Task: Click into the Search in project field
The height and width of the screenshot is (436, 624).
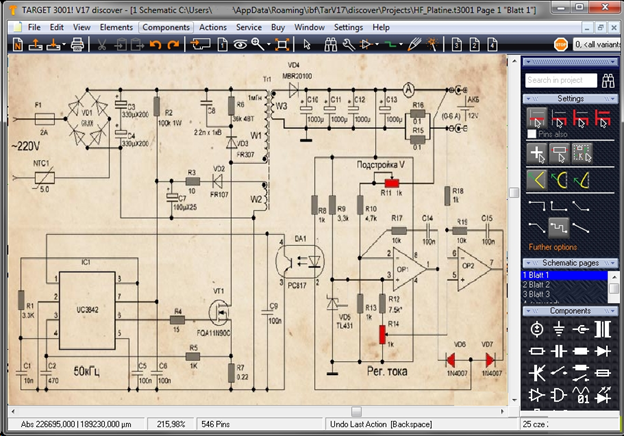Action: click(561, 80)
